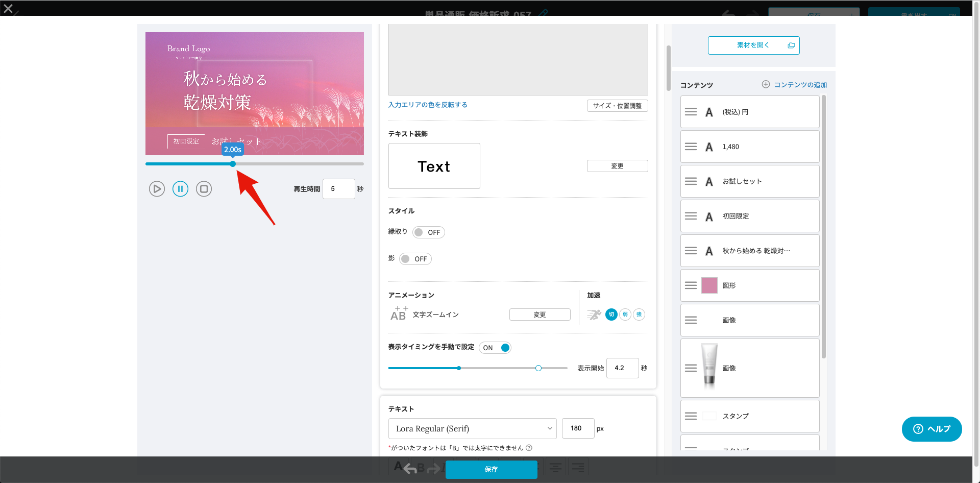
Task: Click the 入力エリアの色を反転する link
Action: 428,105
